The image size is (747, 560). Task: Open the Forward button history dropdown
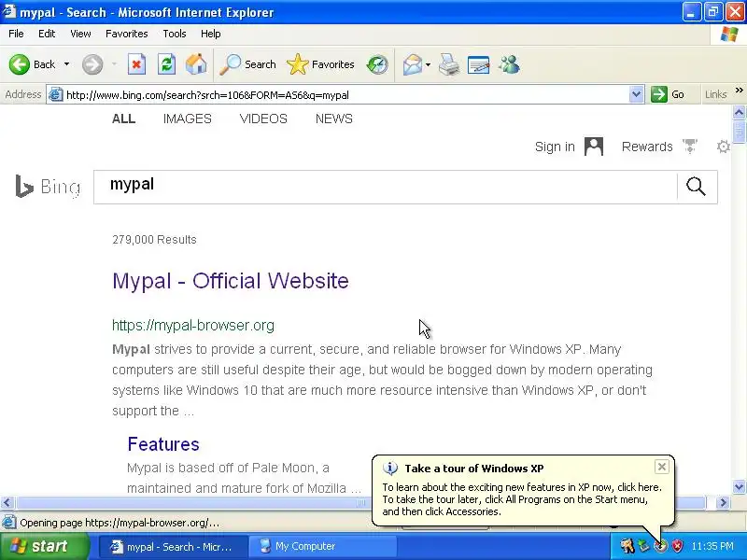(x=114, y=64)
